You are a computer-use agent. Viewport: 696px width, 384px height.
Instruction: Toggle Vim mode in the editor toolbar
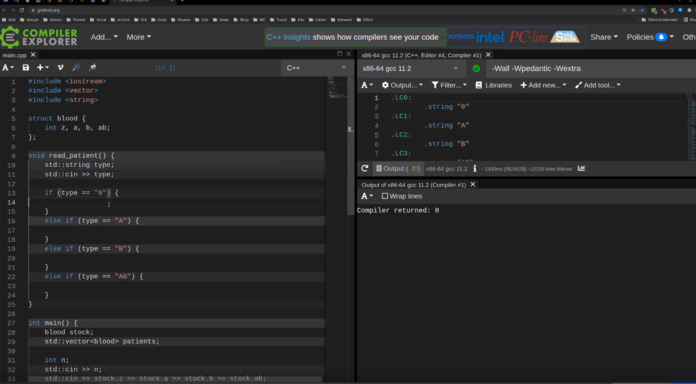60,67
